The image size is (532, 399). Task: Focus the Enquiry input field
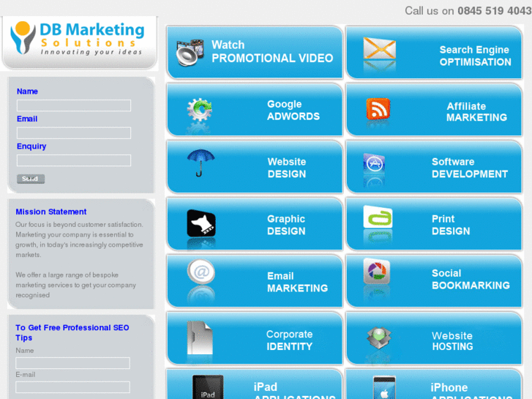(74, 160)
